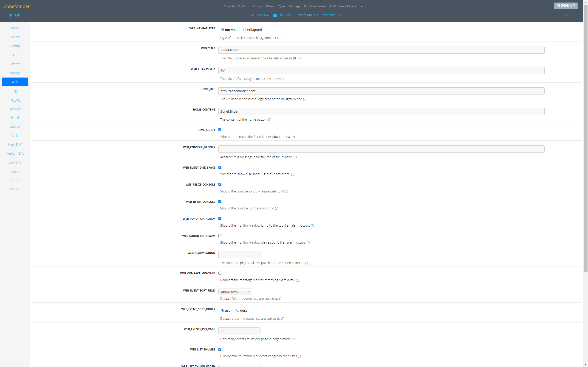Click the v1.36.33 version link

coord(570,15)
